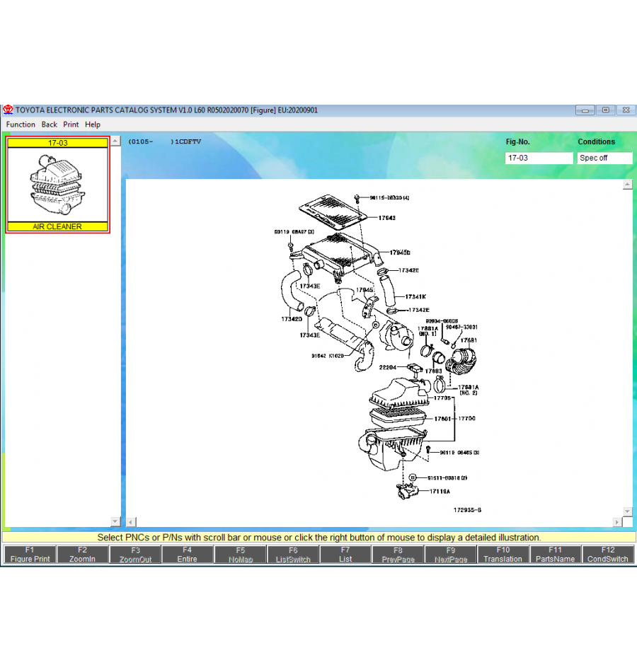Close the parts catalog window
The height and width of the screenshot is (672, 637).
coord(626,110)
